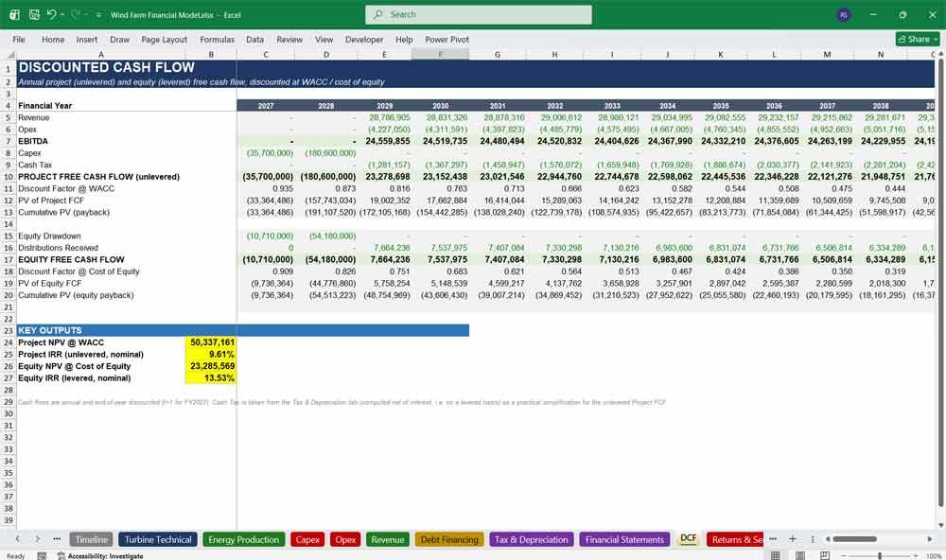Image resolution: width=946 pixels, height=560 pixels.
Task: Click the Save icon in Quick Access Toolbar
Action: pyautogui.click(x=34, y=14)
